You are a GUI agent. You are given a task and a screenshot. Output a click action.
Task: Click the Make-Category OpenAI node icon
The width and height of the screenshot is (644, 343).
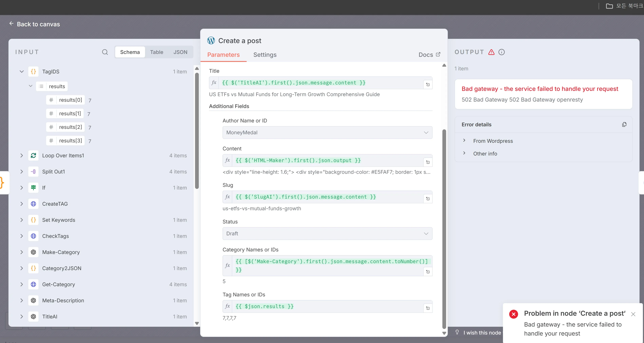[33, 252]
